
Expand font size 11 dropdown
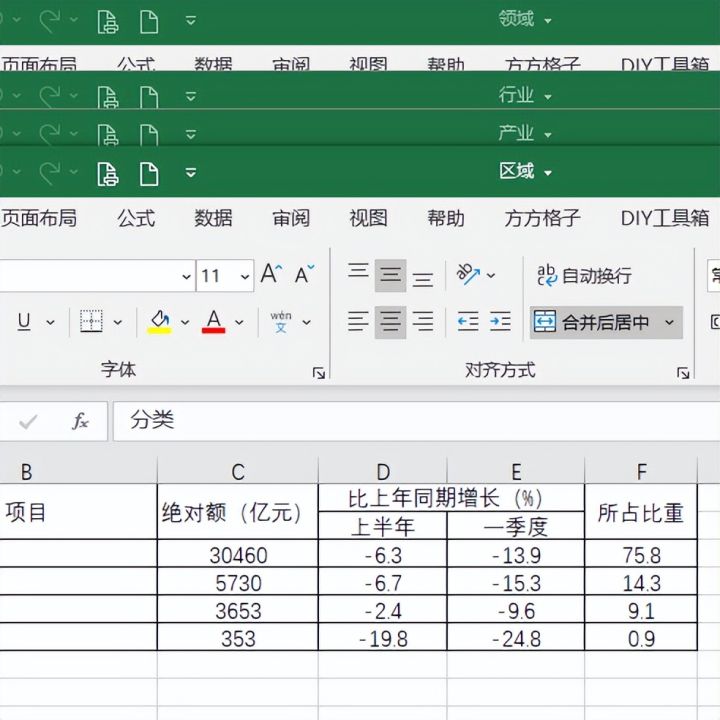[245, 276]
